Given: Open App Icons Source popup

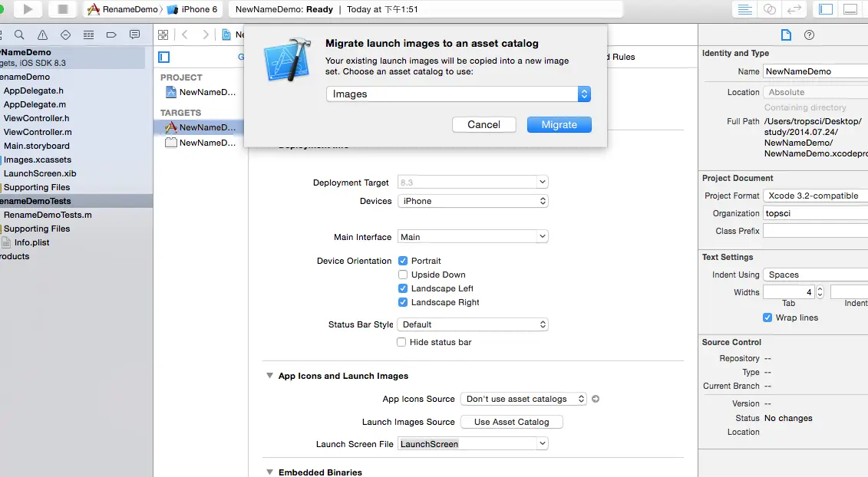Looking at the screenshot, I should coord(523,399).
